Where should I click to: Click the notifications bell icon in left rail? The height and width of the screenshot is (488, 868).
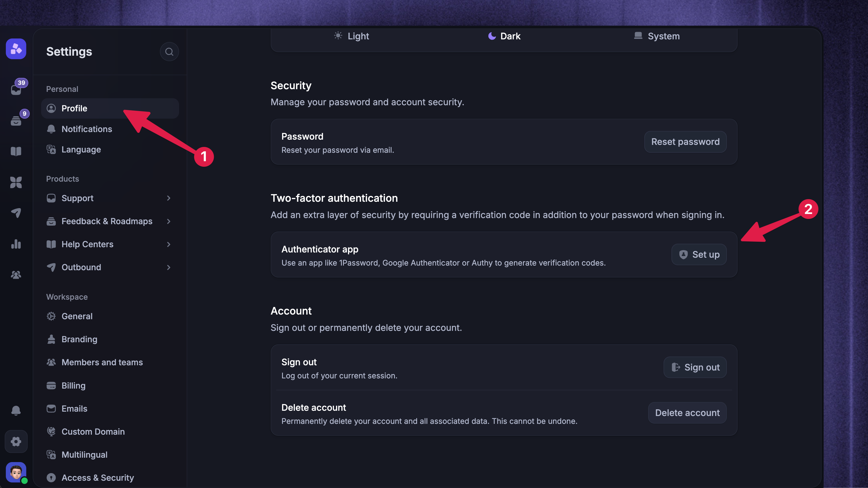(16, 410)
